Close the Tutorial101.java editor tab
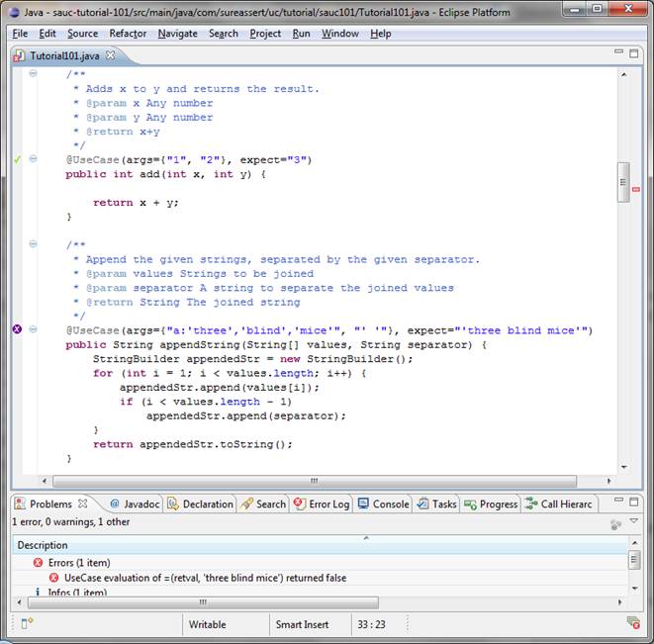The image size is (654, 644). click(111, 56)
